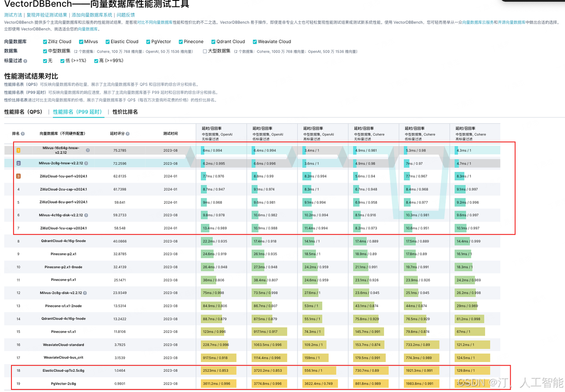The height and width of the screenshot is (392, 565).
Task: Click the 性能测试结果对比 section heading
Action: (31, 76)
